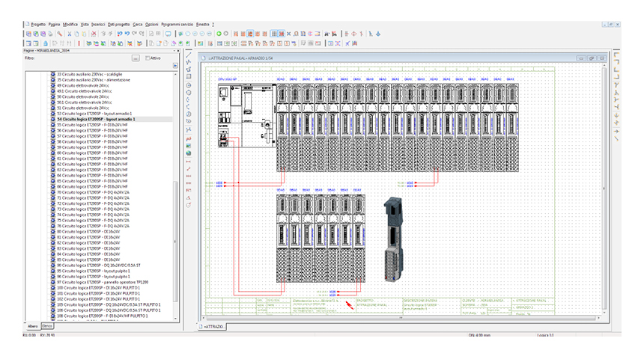Click the Cut scissors icon
The width and height of the screenshot is (644, 359).
coord(70,34)
